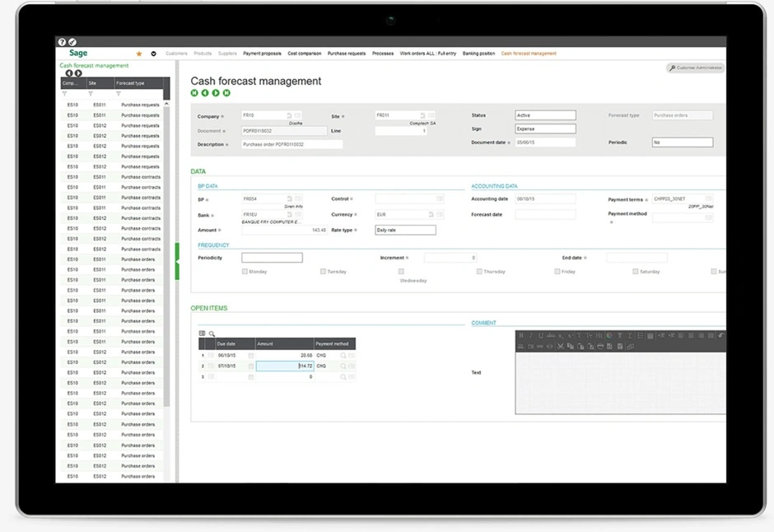
Task: Click the Bold icon in comment editor
Action: click(x=521, y=336)
